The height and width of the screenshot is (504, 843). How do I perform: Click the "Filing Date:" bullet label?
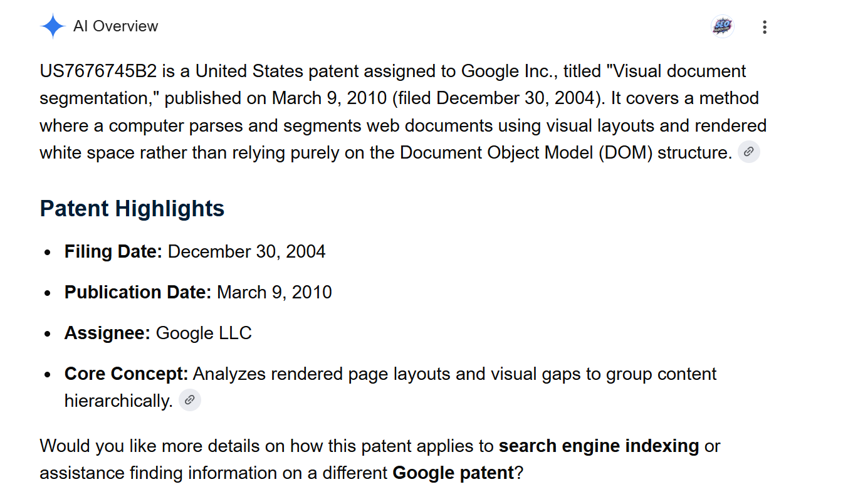(x=113, y=251)
